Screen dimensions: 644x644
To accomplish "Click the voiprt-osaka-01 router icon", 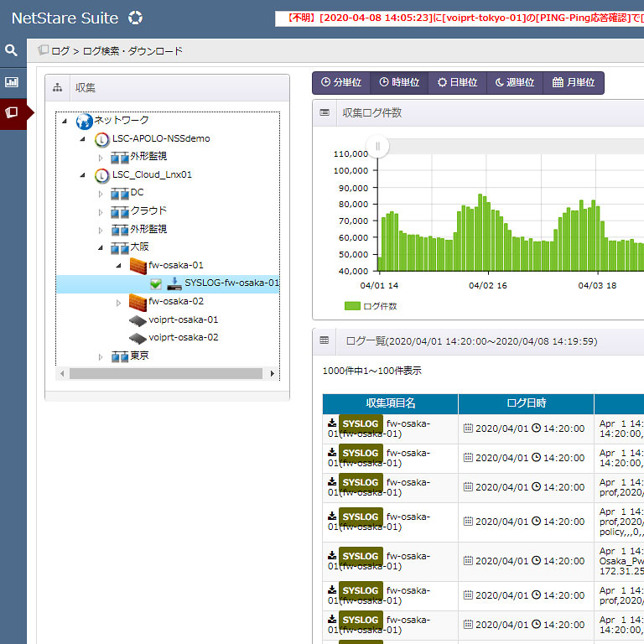I will 138,321.
